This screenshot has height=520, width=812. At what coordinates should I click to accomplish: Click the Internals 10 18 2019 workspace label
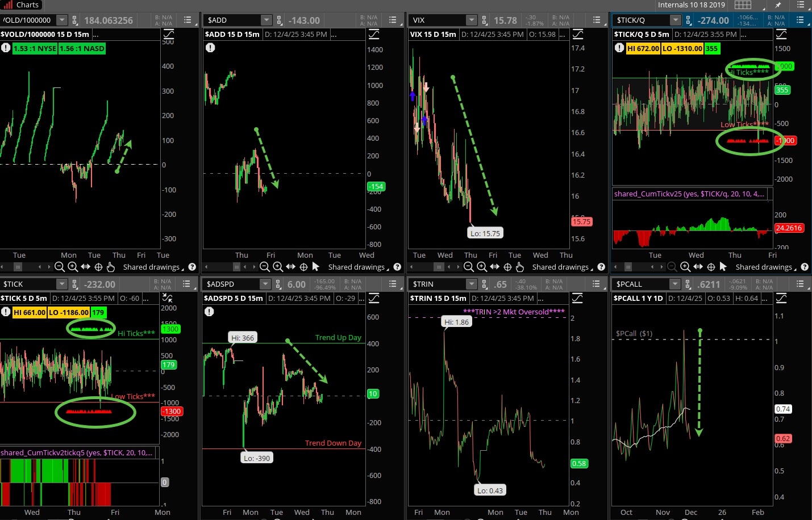coord(691,5)
